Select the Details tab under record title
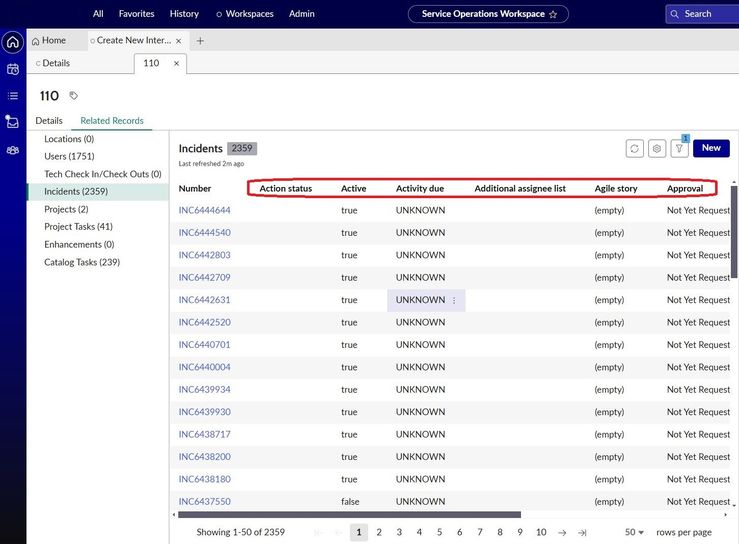Image resolution: width=739 pixels, height=544 pixels. (x=49, y=121)
